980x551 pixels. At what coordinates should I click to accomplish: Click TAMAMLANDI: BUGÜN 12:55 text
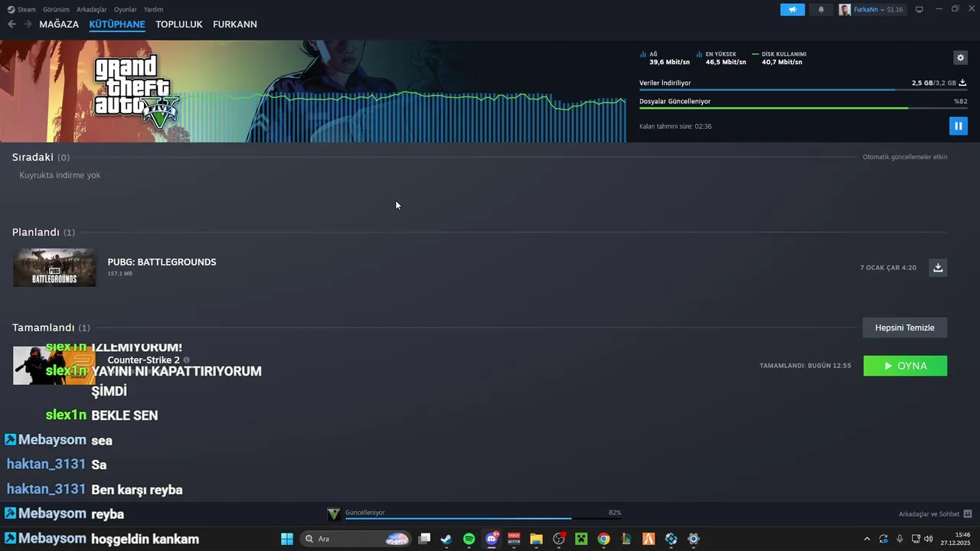(805, 366)
